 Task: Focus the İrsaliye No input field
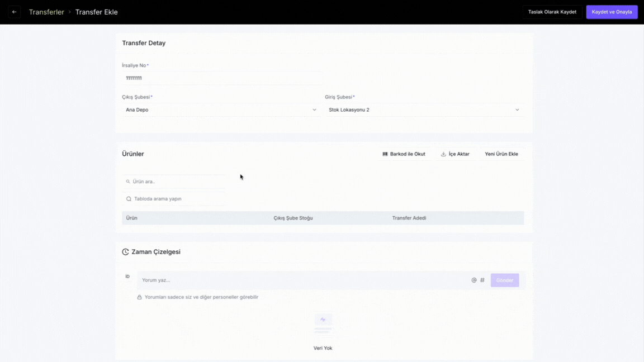(x=221, y=78)
